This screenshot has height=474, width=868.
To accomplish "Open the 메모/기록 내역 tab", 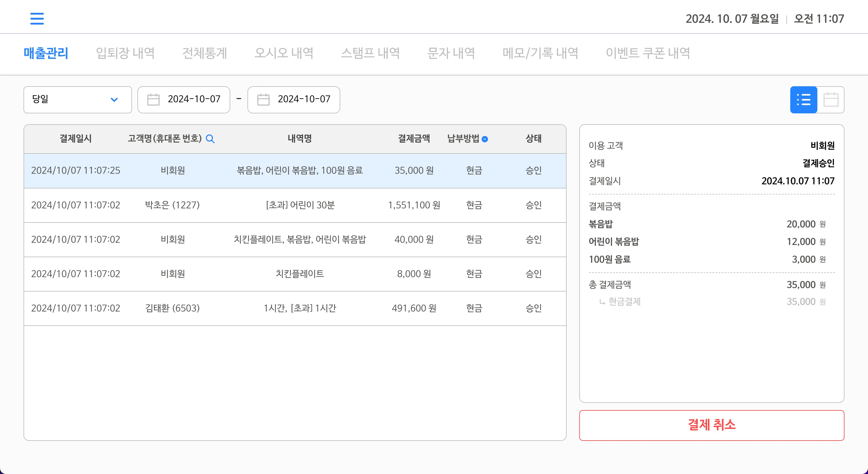I will click(x=540, y=53).
